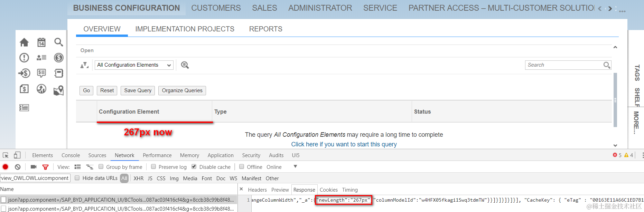Image resolution: width=644 pixels, height=212 pixels.
Task: Switch to DevTools Console tab
Action: (71, 155)
